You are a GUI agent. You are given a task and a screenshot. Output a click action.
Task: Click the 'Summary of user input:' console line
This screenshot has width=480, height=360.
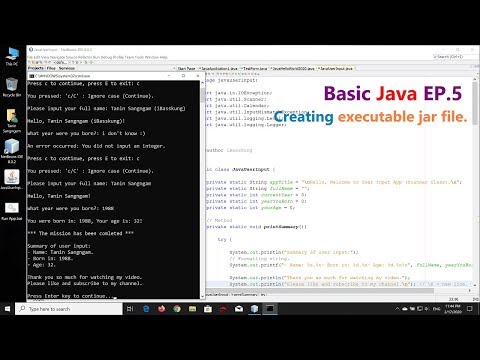point(59,246)
